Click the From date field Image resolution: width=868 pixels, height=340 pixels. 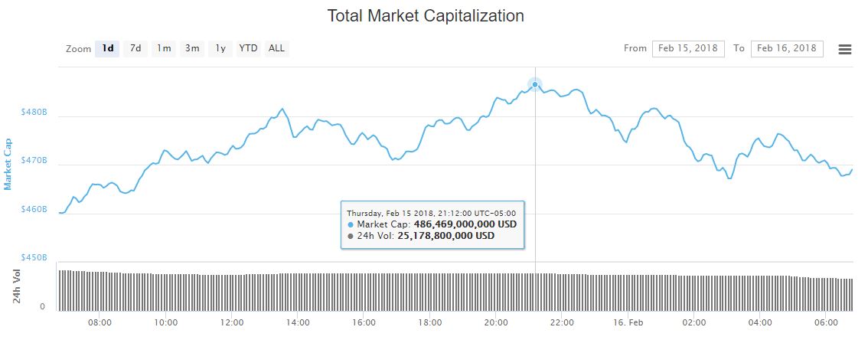pos(688,48)
